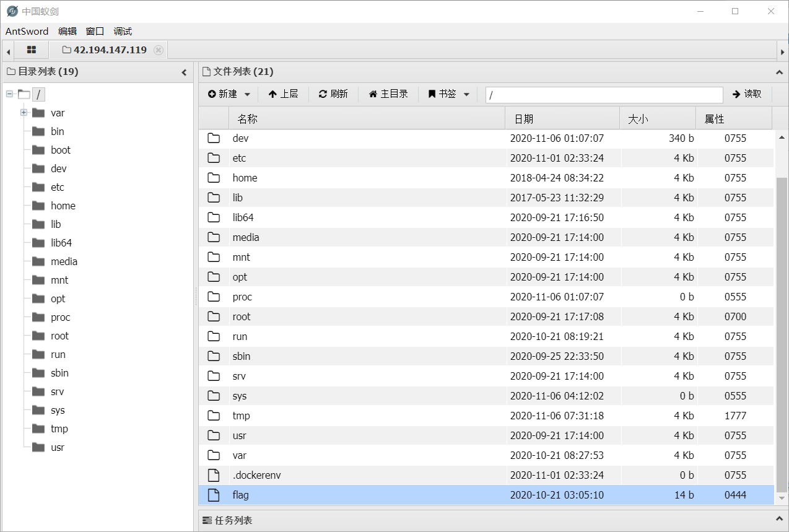Screen dimensions: 789x532
Task: Select tmp folder icon in tree
Action: [38, 429]
